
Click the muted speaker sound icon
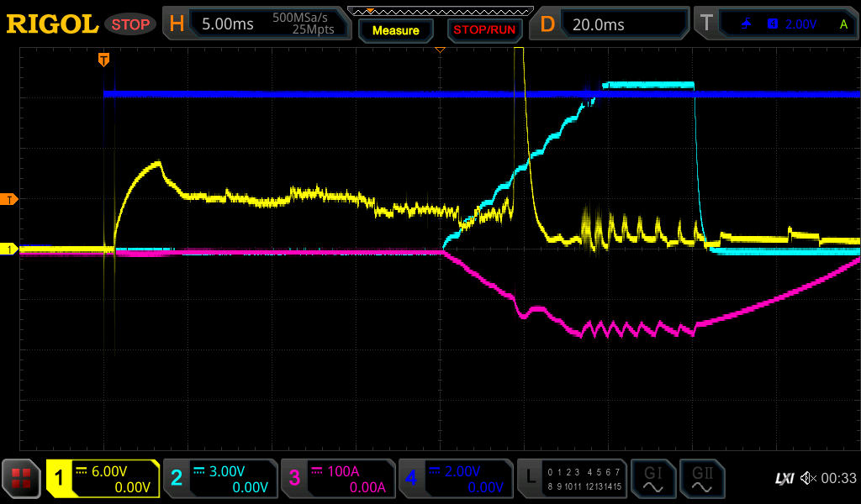click(808, 479)
